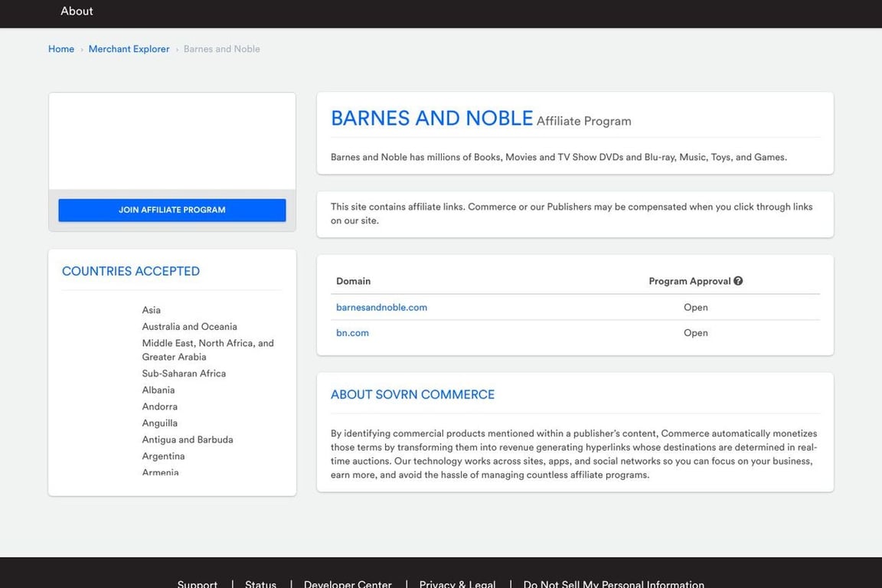This screenshot has width=882, height=588.
Task: Click the Developer Center footer link
Action: [348, 583]
